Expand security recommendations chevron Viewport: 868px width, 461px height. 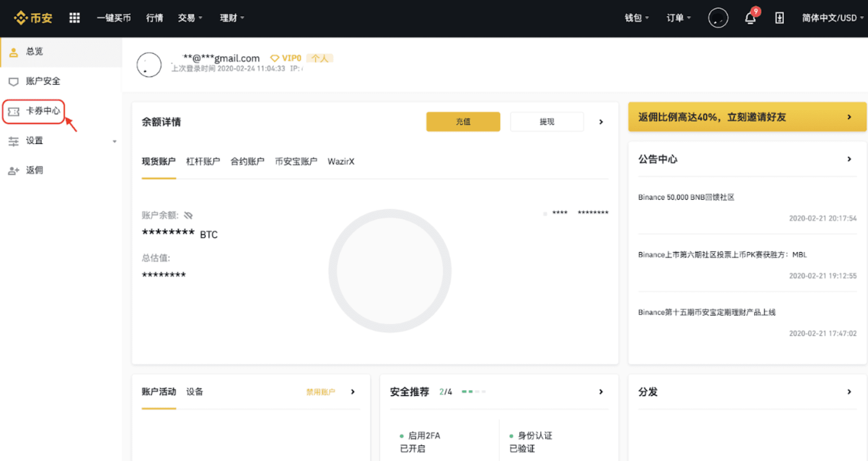click(601, 391)
